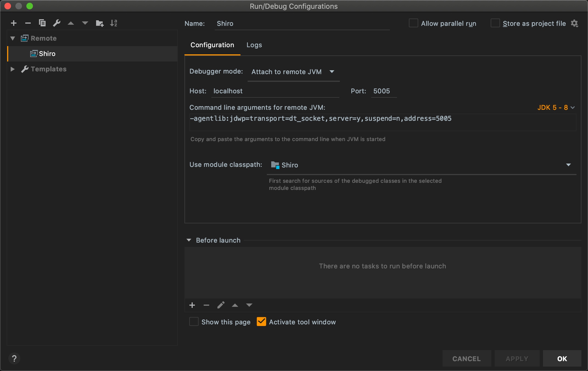Viewport: 588px width, 371px height.
Task: Check Store as project file
Action: tap(495, 23)
